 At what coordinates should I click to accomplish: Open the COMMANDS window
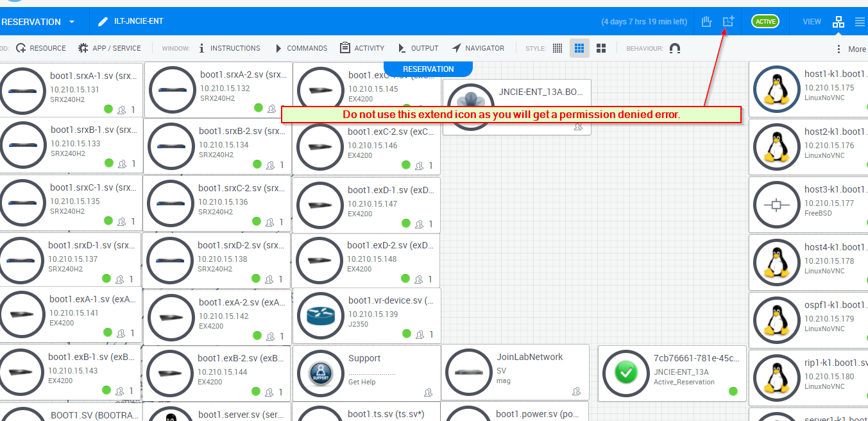tap(300, 48)
